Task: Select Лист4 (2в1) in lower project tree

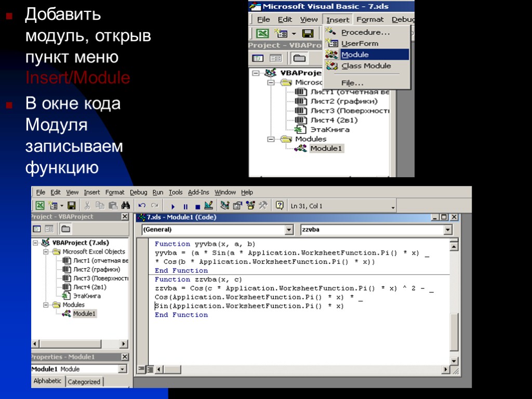Action: tap(89, 287)
